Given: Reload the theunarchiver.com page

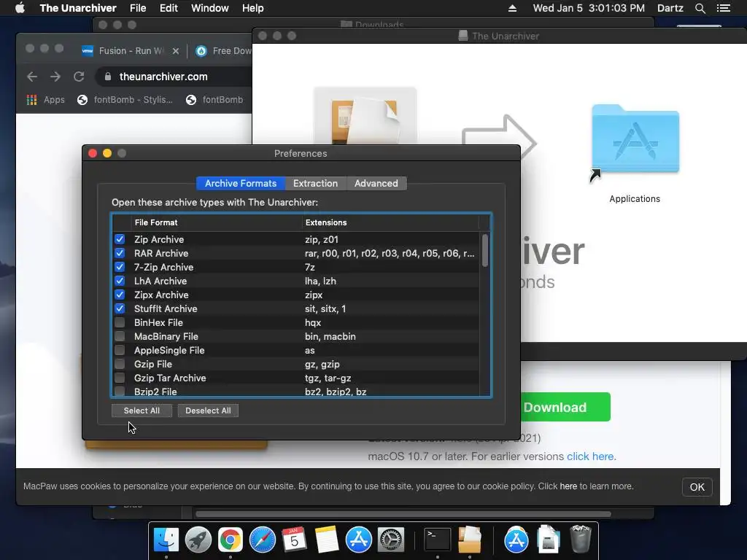Looking at the screenshot, I should click(x=79, y=77).
